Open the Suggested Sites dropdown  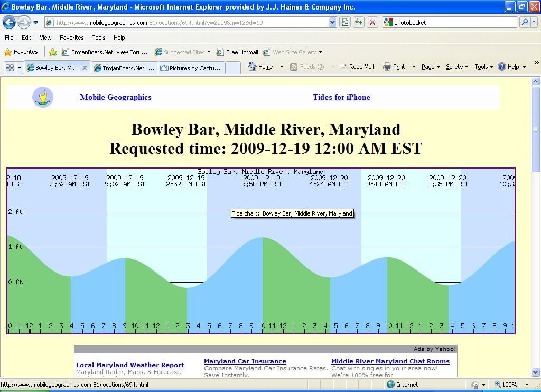(x=182, y=52)
